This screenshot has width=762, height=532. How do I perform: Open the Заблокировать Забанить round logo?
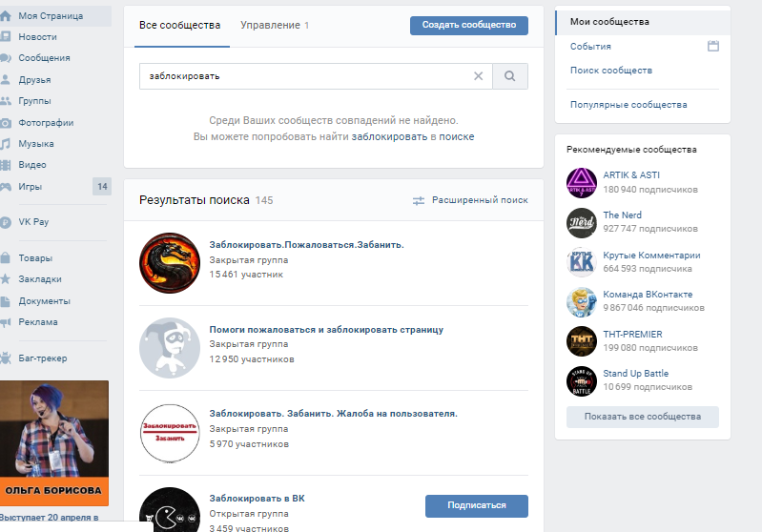170,433
